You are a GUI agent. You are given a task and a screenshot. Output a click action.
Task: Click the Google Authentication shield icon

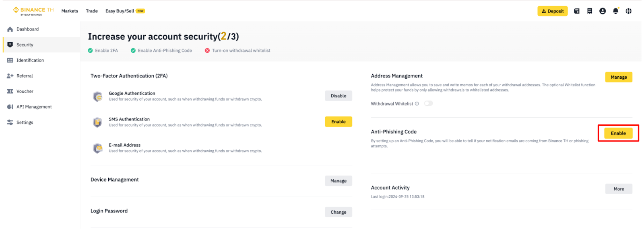click(x=97, y=96)
